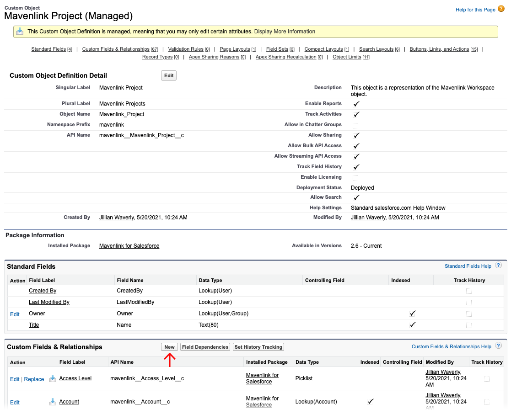Go to Buttons, Links, and Actions [15]
Viewport: 511px width, 420px height.
pos(444,49)
